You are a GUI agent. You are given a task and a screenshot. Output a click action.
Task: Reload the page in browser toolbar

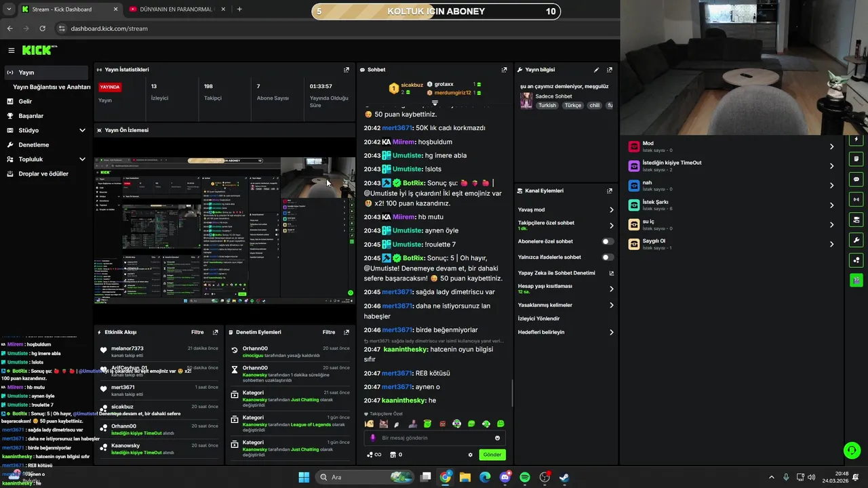click(43, 28)
